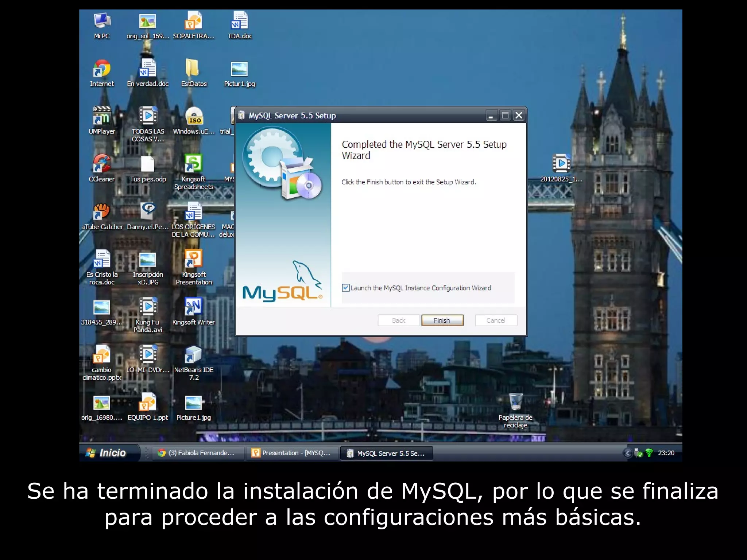The width and height of the screenshot is (747, 560).
Task: Close the MySQL Server 5.5 Setup window
Action: point(519,116)
